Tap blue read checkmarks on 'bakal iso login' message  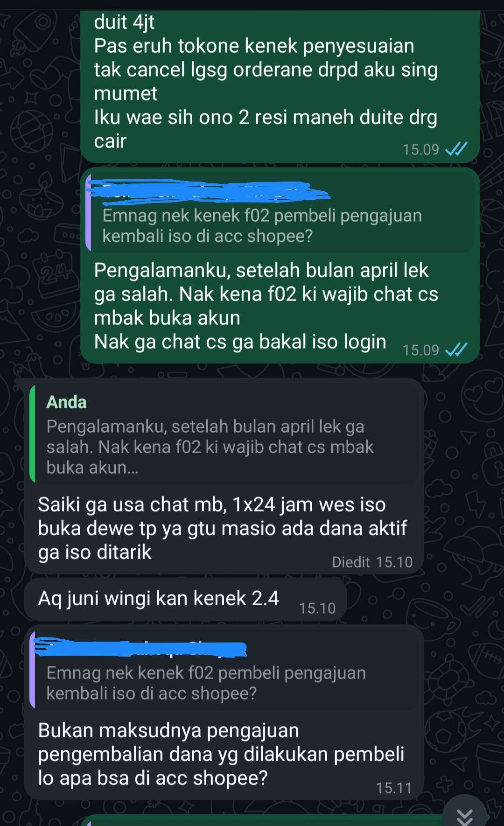[456, 350]
